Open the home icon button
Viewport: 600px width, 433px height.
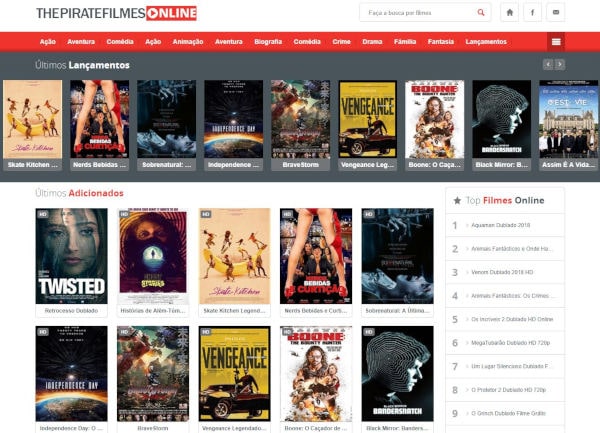pos(510,13)
